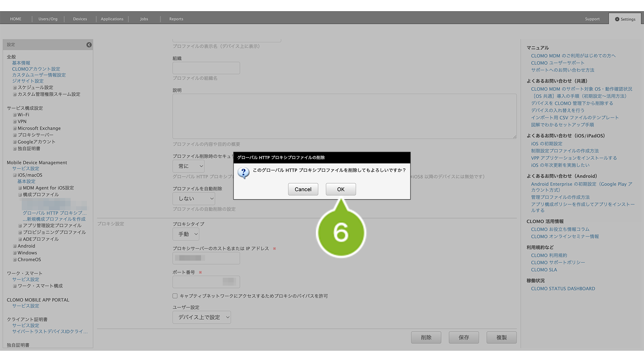644x362 pixels.
Task: Collapse the settings sidebar with arrow icon
Action: tap(89, 45)
